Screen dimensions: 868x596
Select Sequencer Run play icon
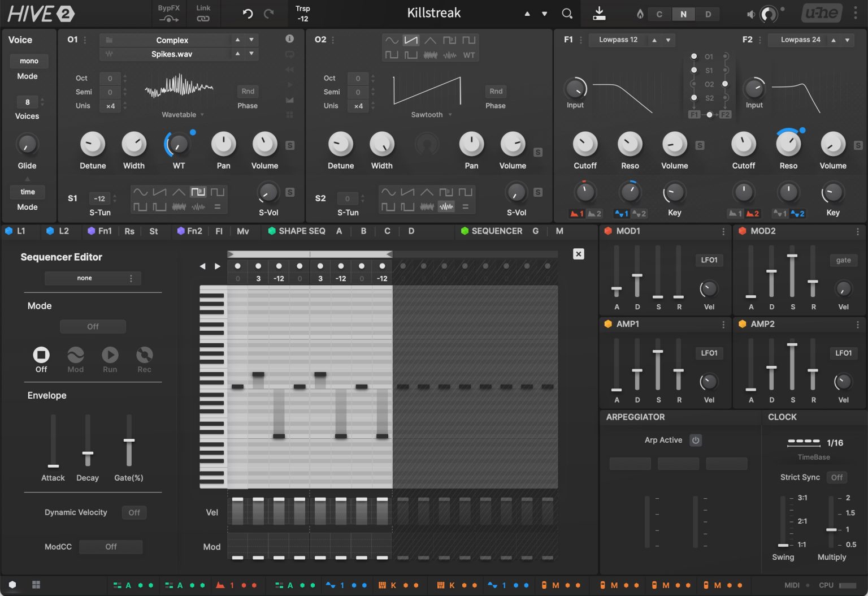110,355
